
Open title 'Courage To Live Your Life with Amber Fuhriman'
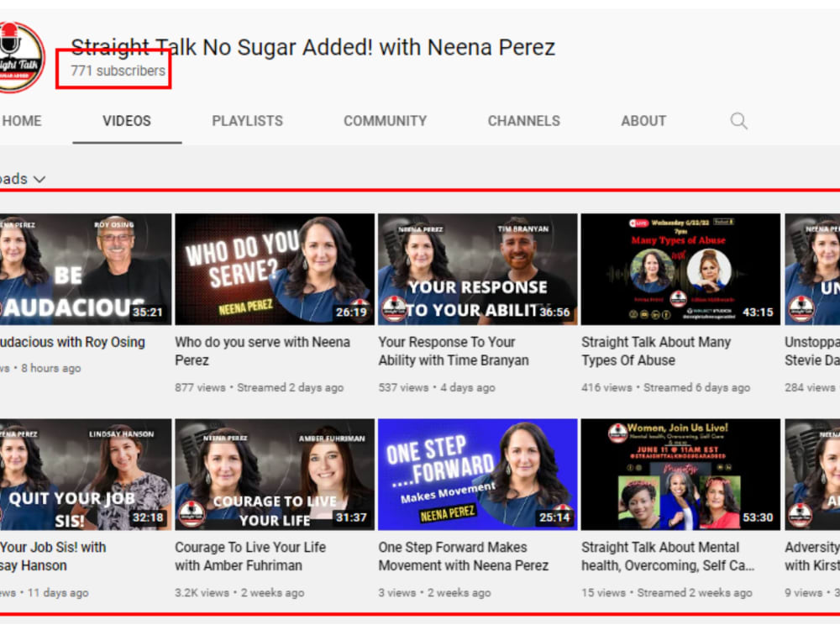pos(250,556)
